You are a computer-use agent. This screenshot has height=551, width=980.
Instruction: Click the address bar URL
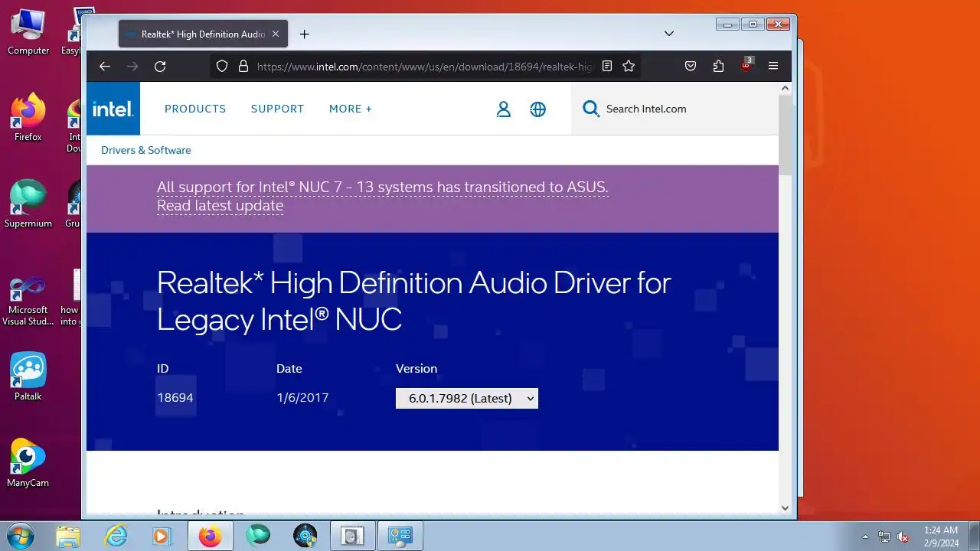coord(425,67)
